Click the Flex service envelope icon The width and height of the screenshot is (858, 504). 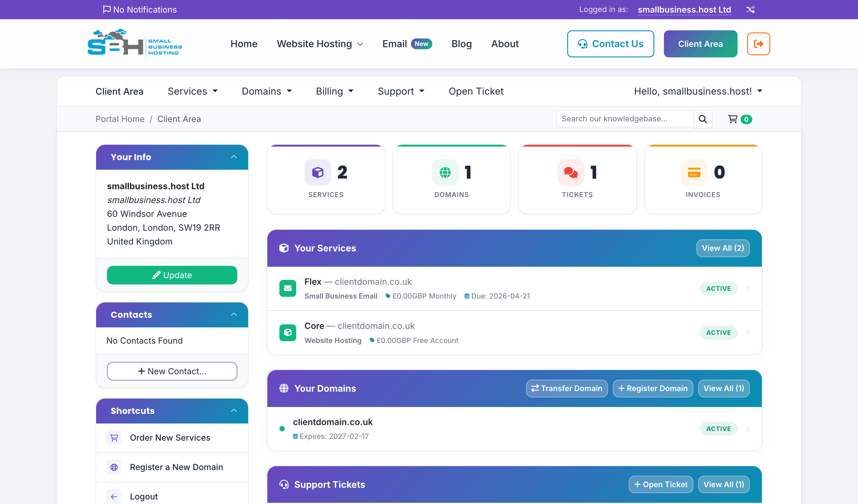click(x=288, y=289)
